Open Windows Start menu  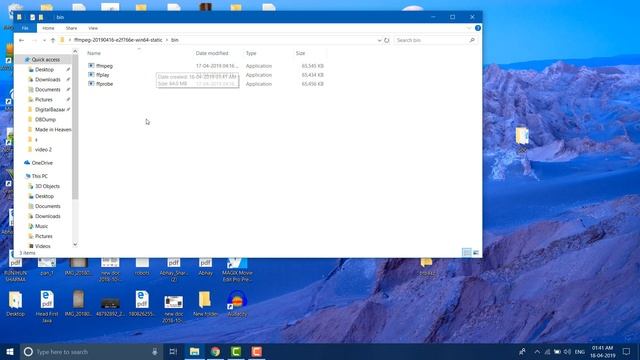coord(10,351)
